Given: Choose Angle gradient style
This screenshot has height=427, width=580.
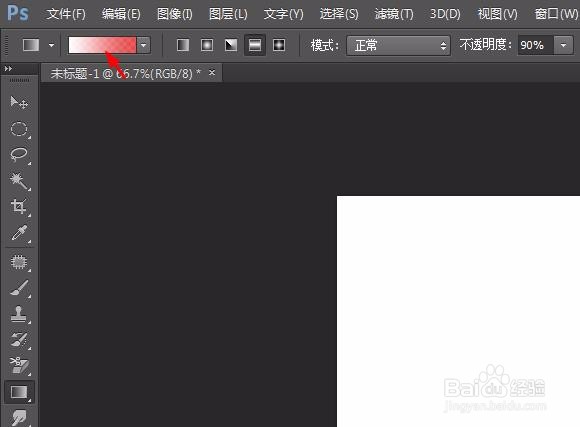Looking at the screenshot, I should click(x=231, y=45).
